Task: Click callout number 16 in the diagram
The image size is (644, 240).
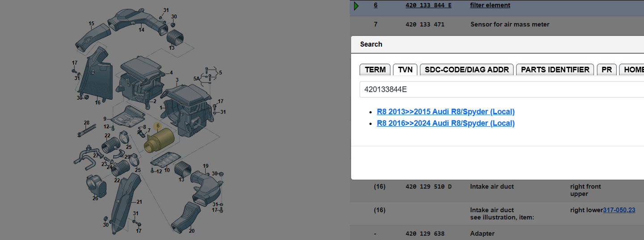Action: [x=98, y=103]
